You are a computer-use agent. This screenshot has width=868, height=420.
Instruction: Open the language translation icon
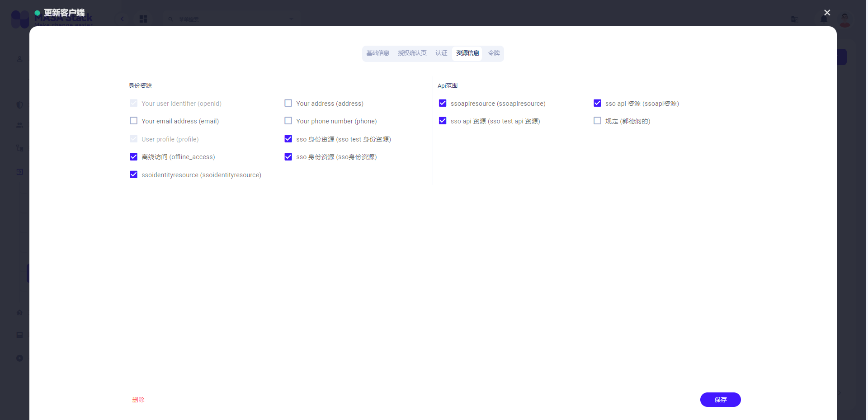795,19
